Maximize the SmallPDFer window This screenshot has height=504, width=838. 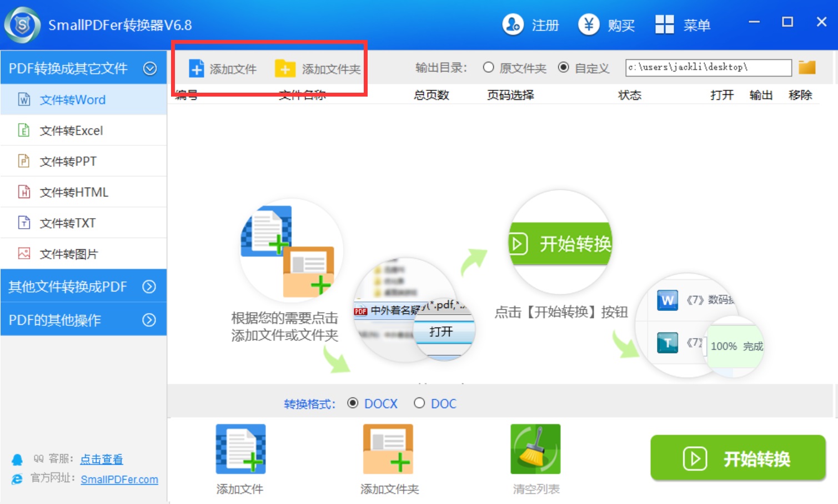(x=787, y=22)
